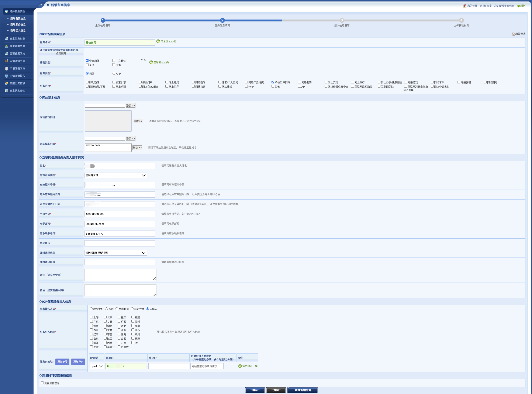Click the 刷新 refresh icon
Viewport: 532px width, 394px height.
pos(518,6)
